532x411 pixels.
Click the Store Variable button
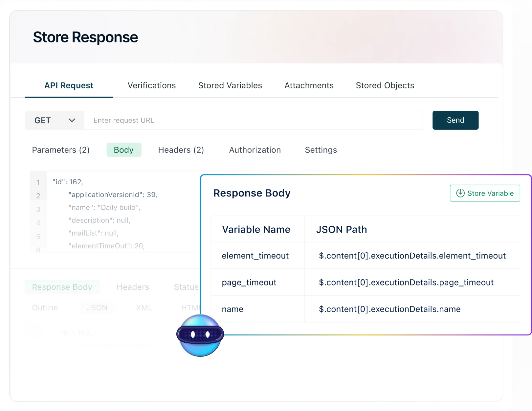pos(485,193)
